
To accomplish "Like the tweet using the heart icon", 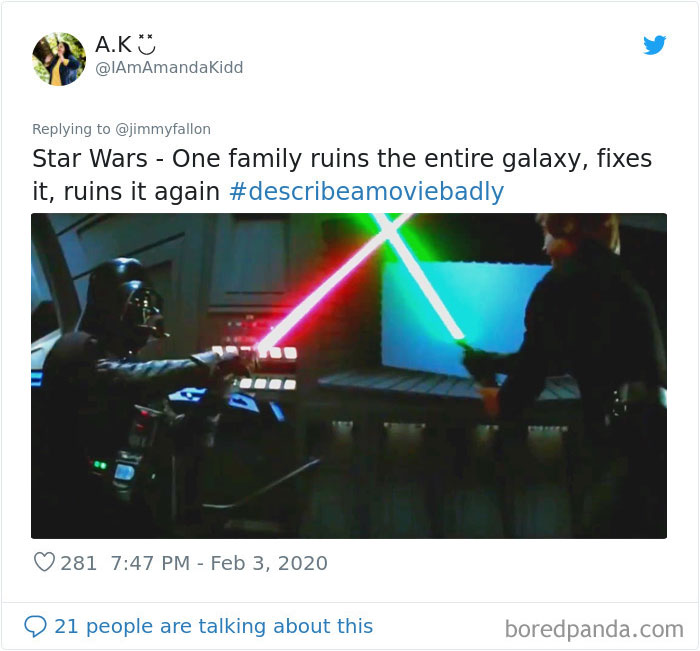I will click(44, 562).
